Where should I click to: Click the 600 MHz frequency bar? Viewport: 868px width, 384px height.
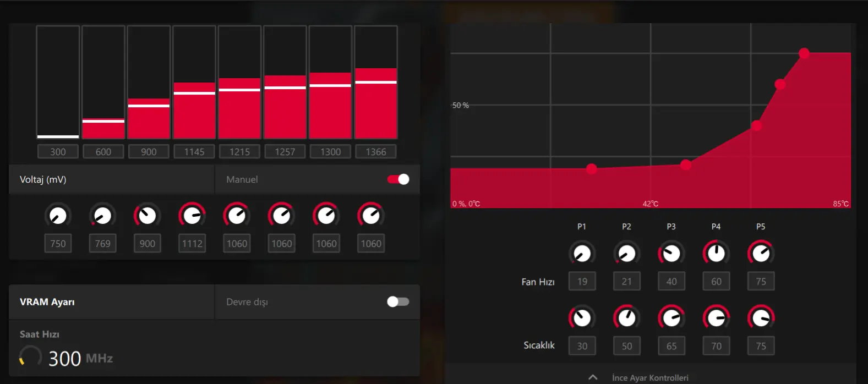coord(103,83)
